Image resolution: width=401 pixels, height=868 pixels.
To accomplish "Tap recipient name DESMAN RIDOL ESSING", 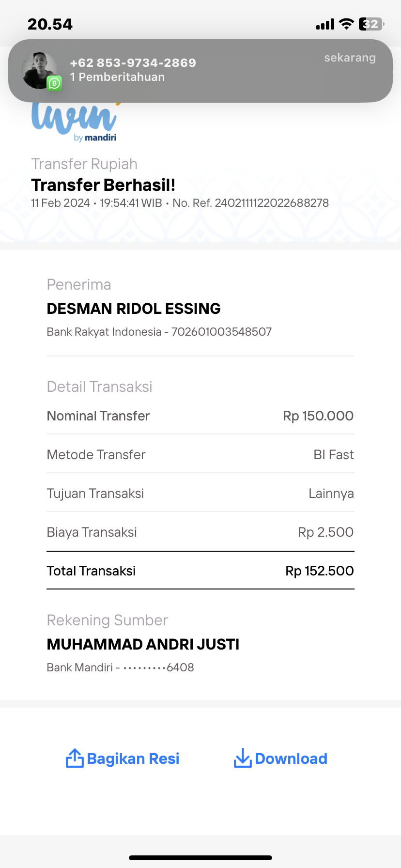I will pos(134,309).
